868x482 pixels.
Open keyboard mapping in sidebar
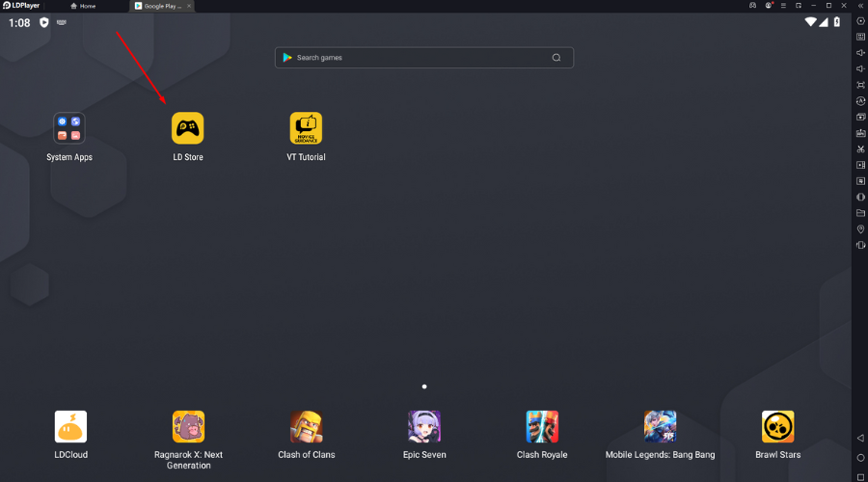[861, 37]
